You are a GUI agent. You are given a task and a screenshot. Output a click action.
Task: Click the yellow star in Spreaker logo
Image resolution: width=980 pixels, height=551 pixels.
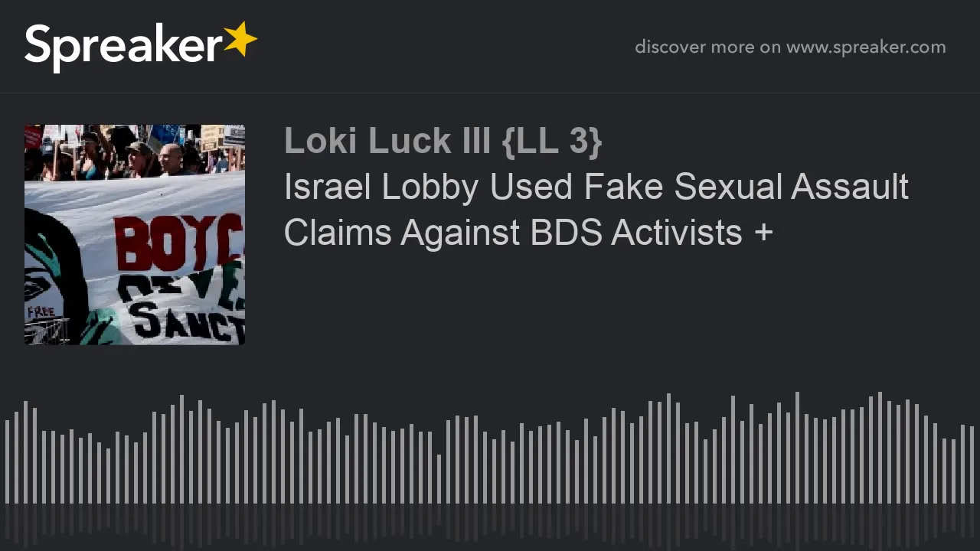point(240,40)
